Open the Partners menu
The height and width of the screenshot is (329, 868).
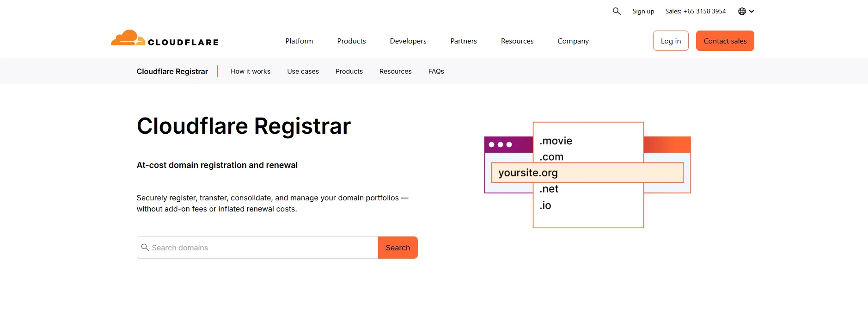(464, 41)
